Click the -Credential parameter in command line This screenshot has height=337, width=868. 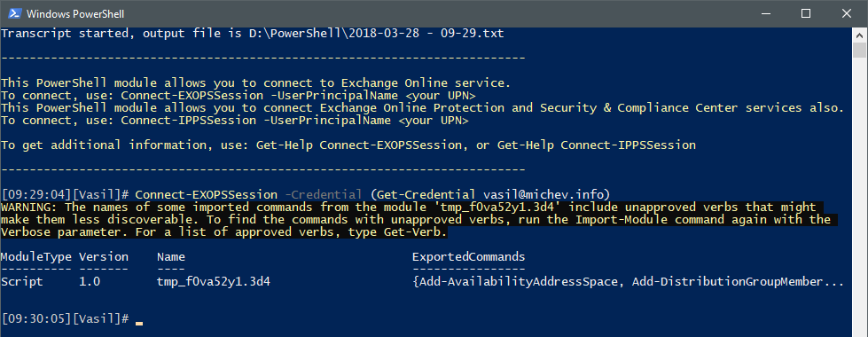324,195
